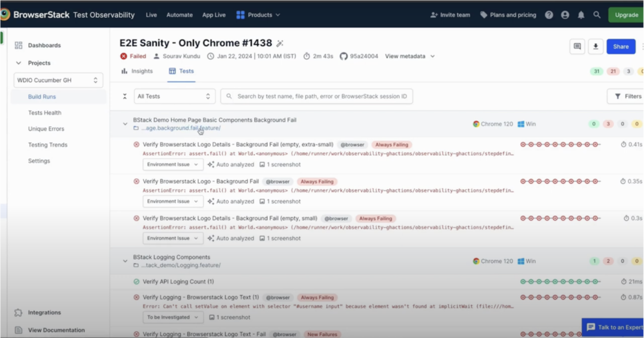Screen dimensions: 644x338
Task: Open search from the top navigation bar
Action: 597,15
